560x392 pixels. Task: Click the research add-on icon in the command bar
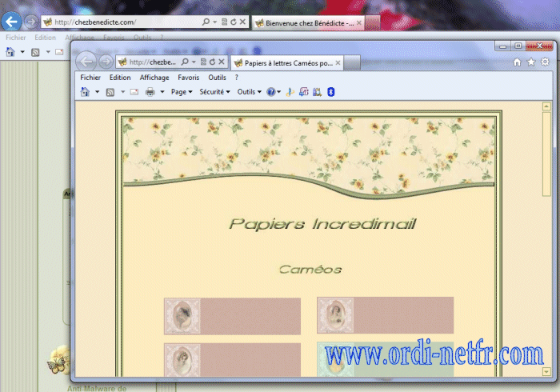pos(317,92)
